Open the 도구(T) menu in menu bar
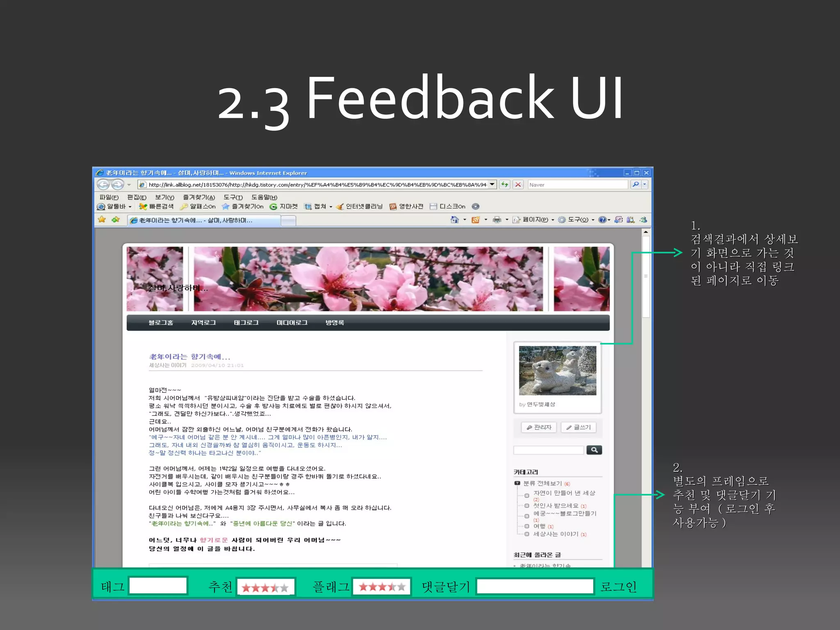This screenshot has height=630, width=840. pos(233,197)
